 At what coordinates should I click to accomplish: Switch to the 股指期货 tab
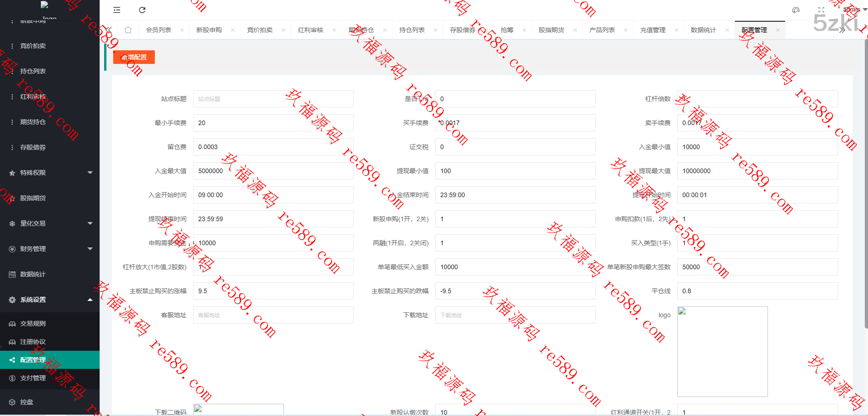pos(551,30)
